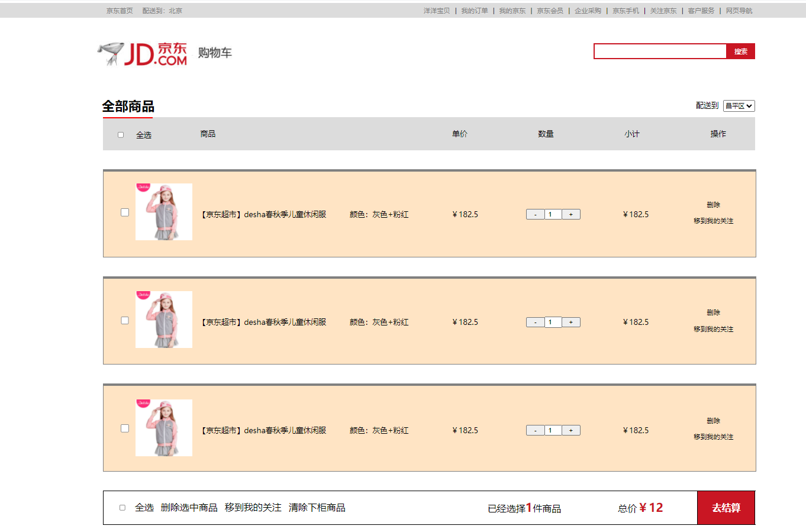Click 删除 for the third product

point(713,421)
